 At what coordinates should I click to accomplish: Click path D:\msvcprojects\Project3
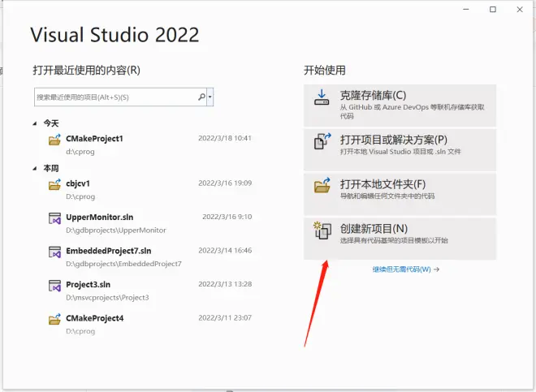pyautogui.click(x=107, y=298)
